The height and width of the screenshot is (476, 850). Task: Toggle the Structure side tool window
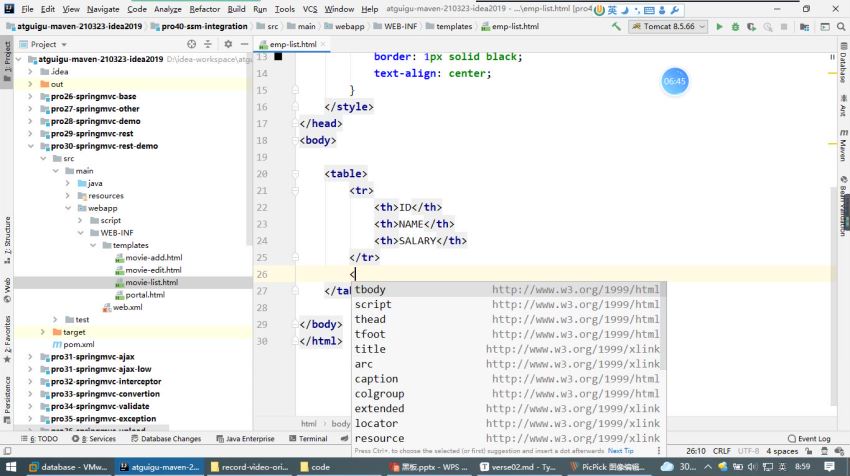click(x=7, y=238)
